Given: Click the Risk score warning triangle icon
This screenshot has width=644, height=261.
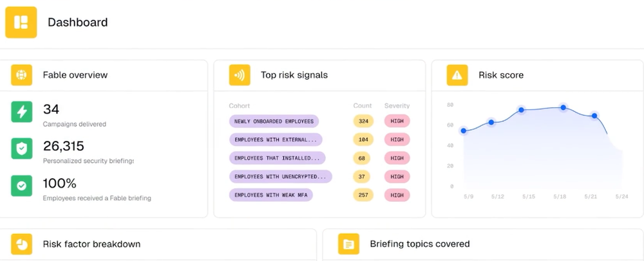Looking at the screenshot, I should tap(457, 75).
